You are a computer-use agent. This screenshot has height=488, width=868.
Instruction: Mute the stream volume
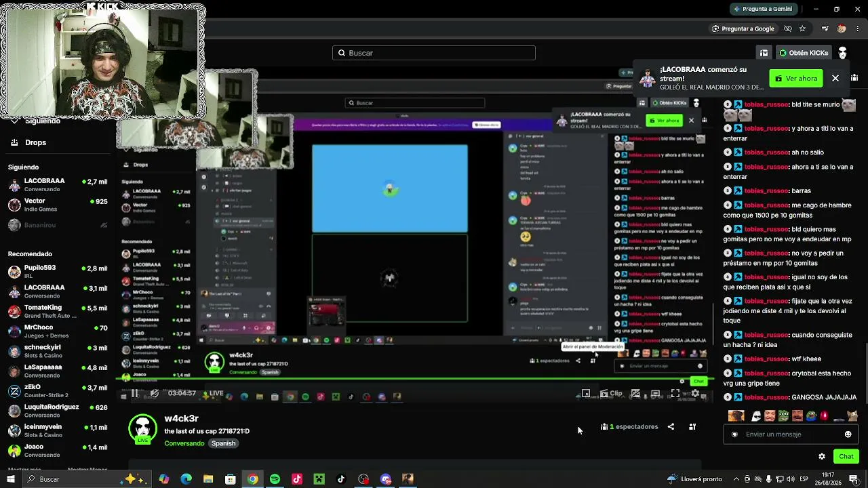155,393
